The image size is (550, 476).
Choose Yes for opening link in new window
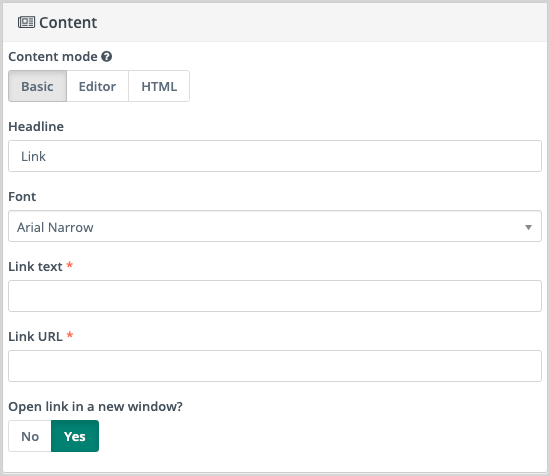(75, 436)
